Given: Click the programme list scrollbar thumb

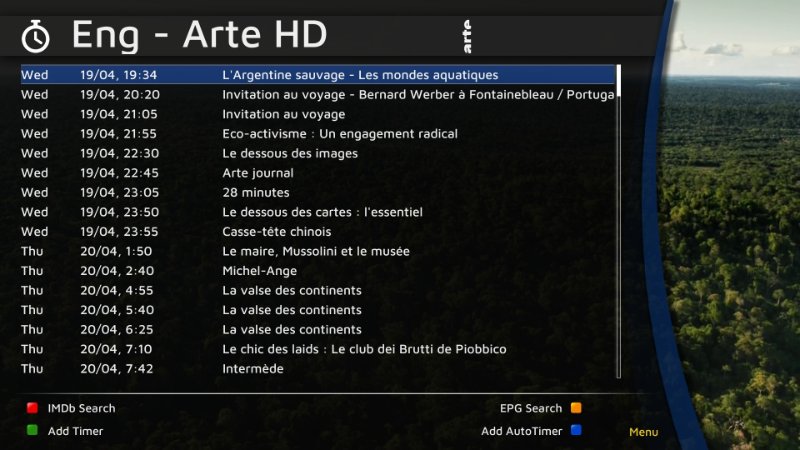Looking at the screenshot, I should tap(619, 80).
